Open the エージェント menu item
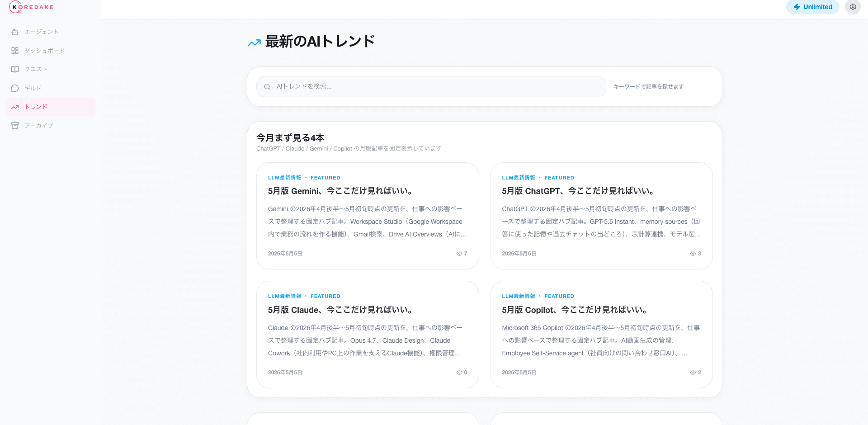This screenshot has width=868, height=425. 50,32
